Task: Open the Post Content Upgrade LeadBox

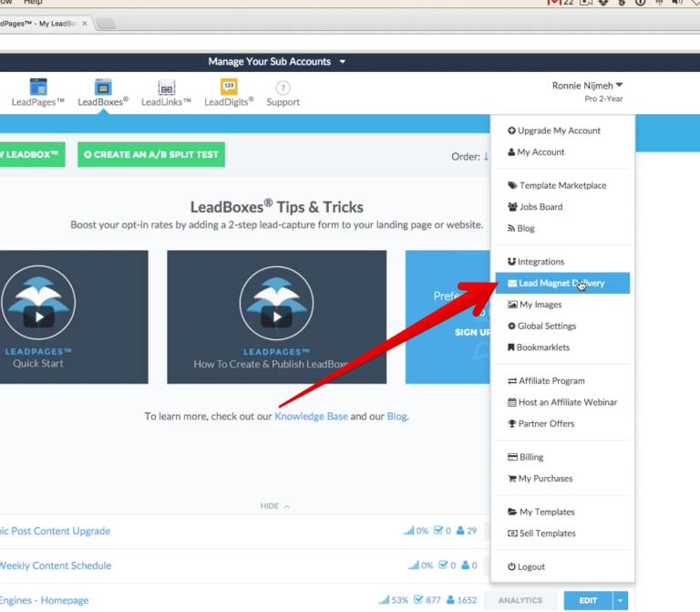Action: tap(55, 531)
